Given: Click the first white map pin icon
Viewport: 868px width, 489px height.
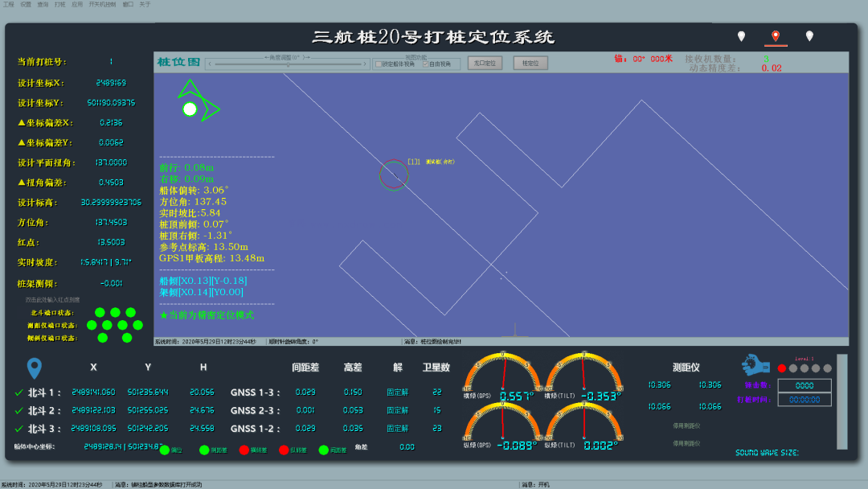Looking at the screenshot, I should 741,36.
